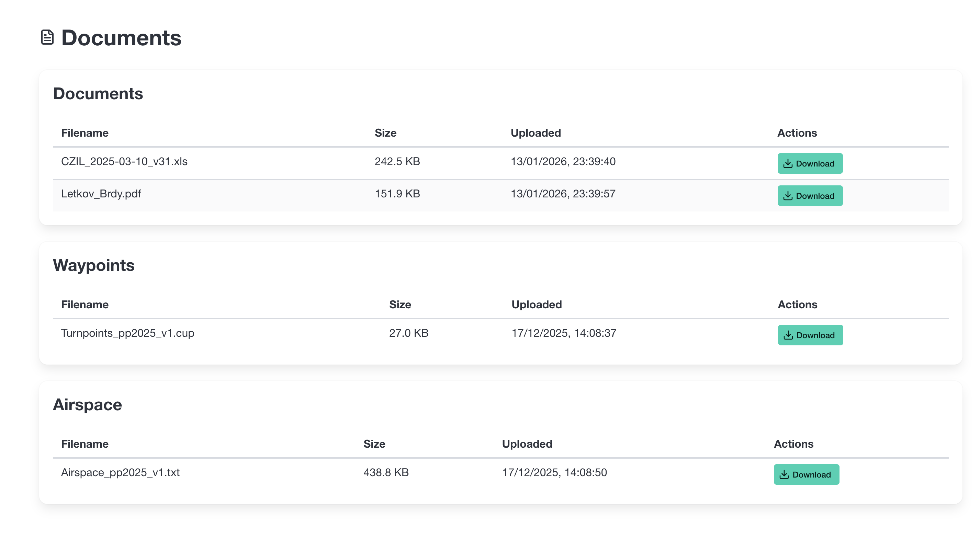This screenshot has width=980, height=551.
Task: Click upload date 13/01/2026, 23:39:57
Action: (x=563, y=194)
